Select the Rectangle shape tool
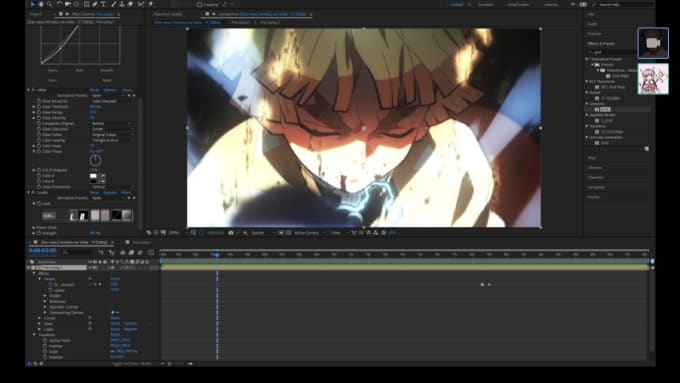Screen dimensions: 680x383 (x=86, y=4)
